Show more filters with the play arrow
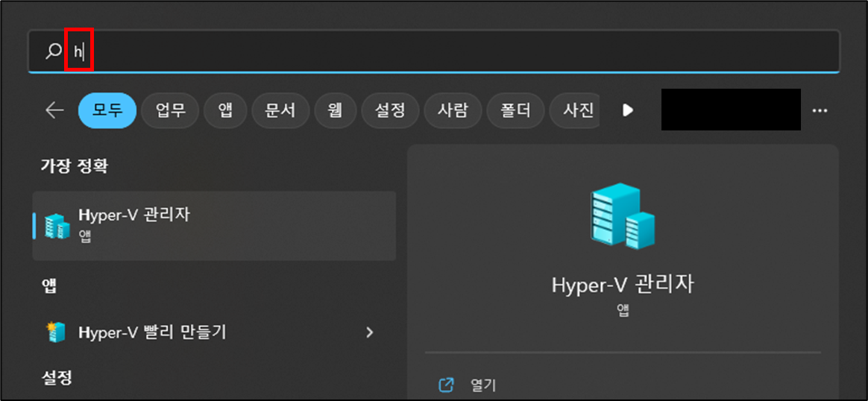The width and height of the screenshot is (868, 401). coord(627,110)
